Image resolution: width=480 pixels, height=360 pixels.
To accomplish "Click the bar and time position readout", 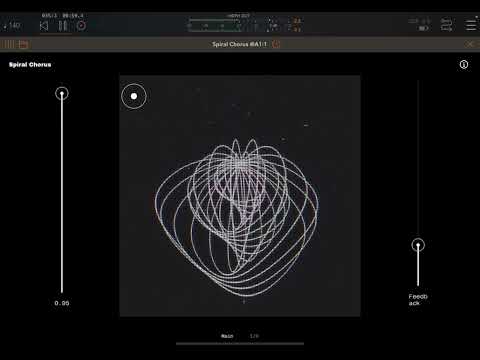I will pyautogui.click(x=63, y=15).
